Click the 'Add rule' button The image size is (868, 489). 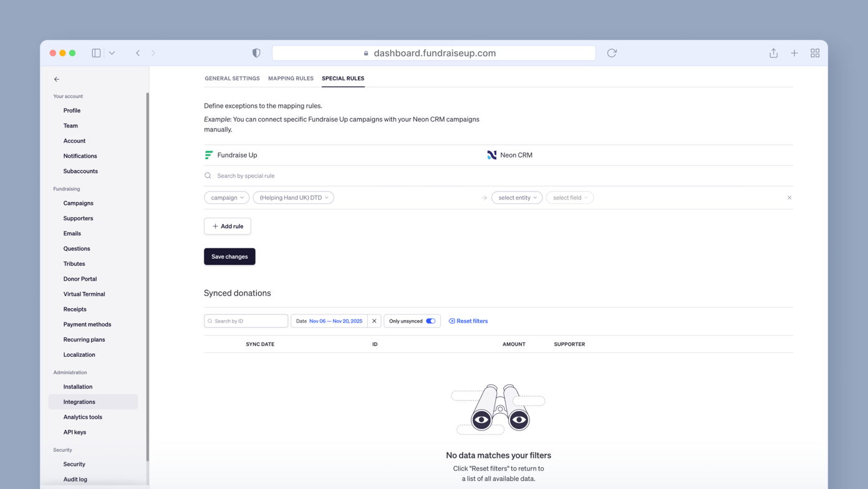point(227,226)
